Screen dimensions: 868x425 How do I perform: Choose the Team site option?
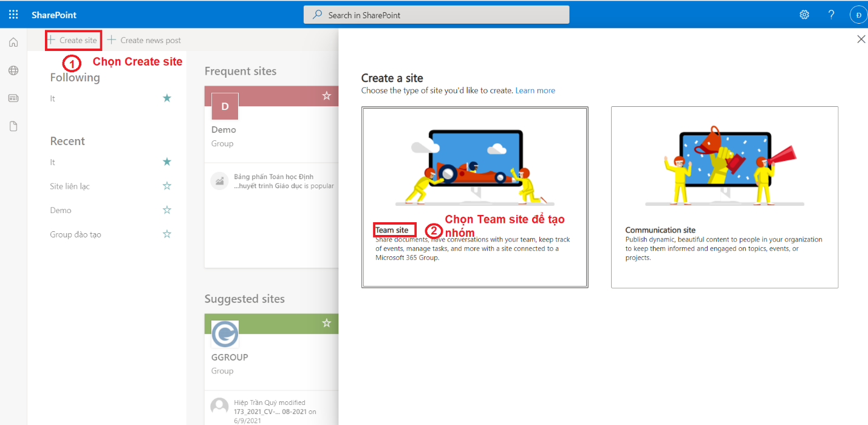(x=474, y=197)
